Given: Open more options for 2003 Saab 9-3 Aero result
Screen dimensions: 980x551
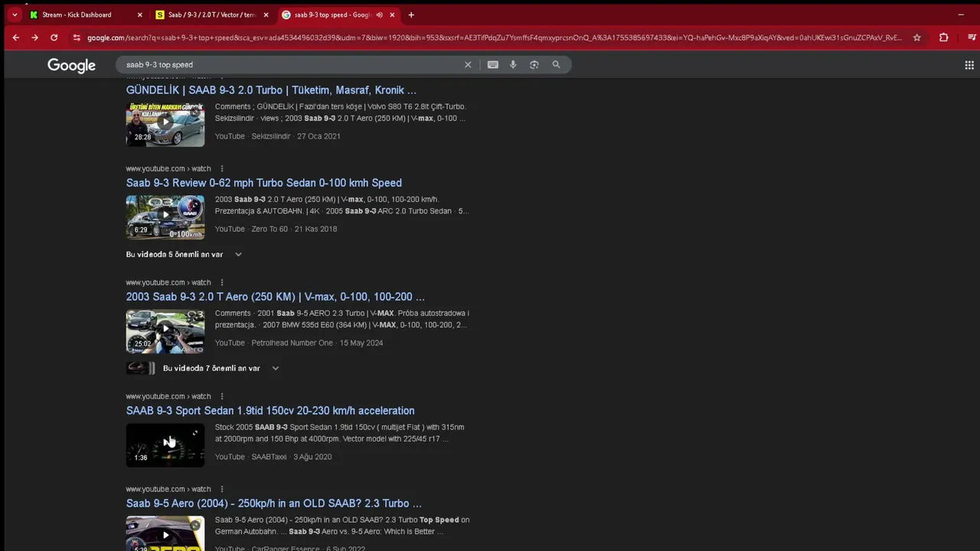Looking at the screenshot, I should pyautogui.click(x=222, y=282).
